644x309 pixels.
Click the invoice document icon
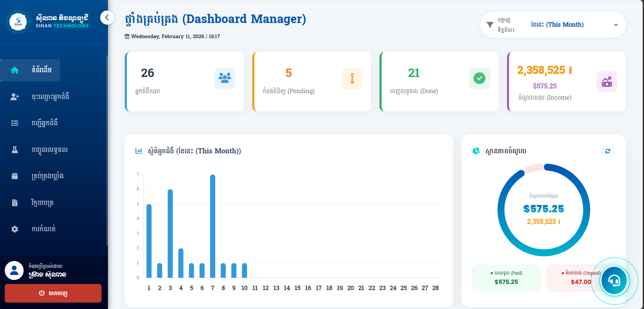pyautogui.click(x=15, y=203)
